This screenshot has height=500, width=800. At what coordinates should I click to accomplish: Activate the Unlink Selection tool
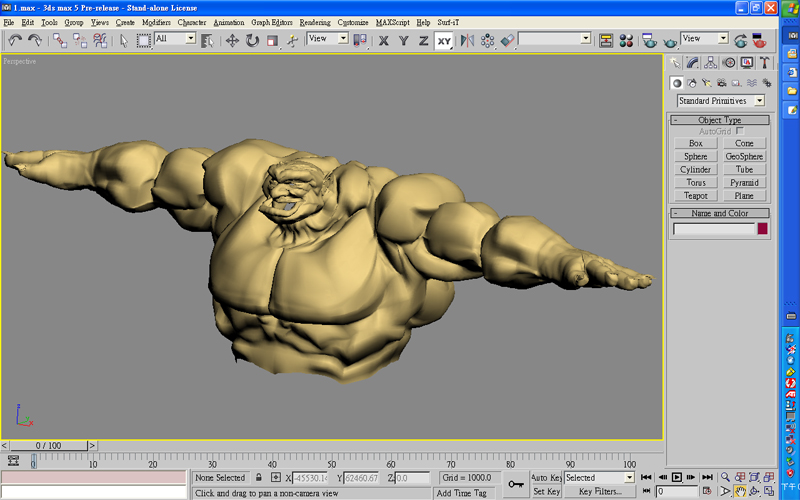pyautogui.click(x=80, y=40)
